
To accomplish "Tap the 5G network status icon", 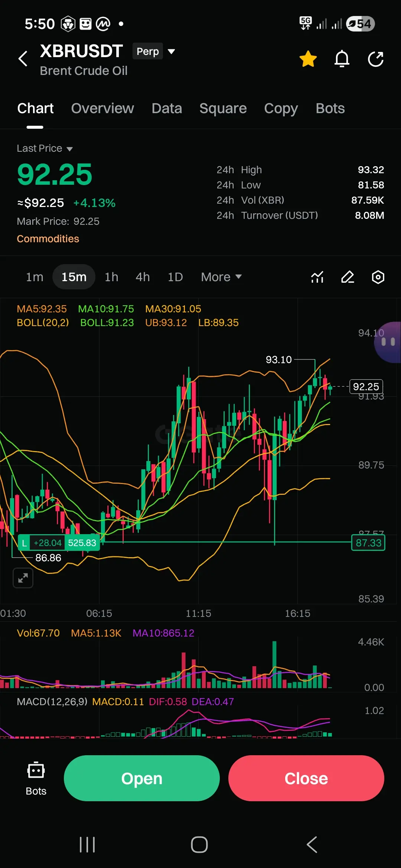I will tap(306, 23).
